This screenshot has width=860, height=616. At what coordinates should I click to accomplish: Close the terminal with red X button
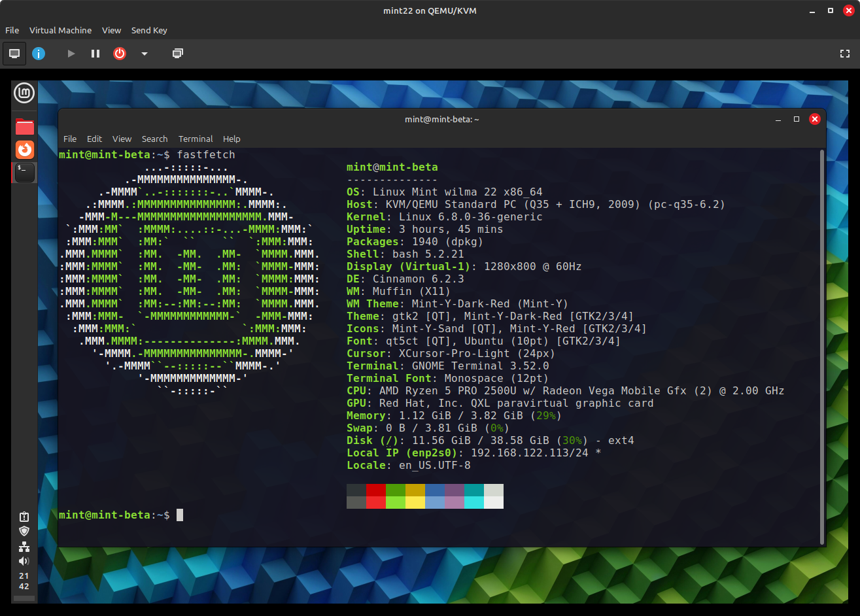pos(815,119)
